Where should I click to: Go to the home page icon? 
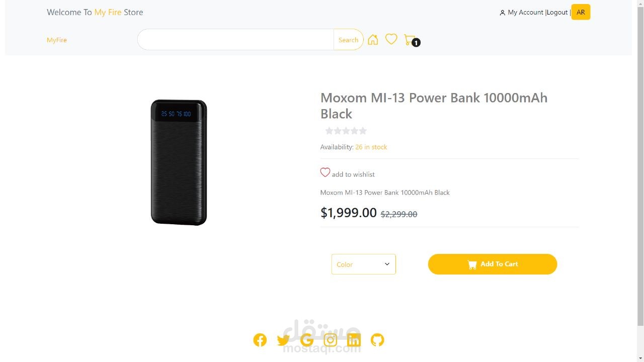373,40
